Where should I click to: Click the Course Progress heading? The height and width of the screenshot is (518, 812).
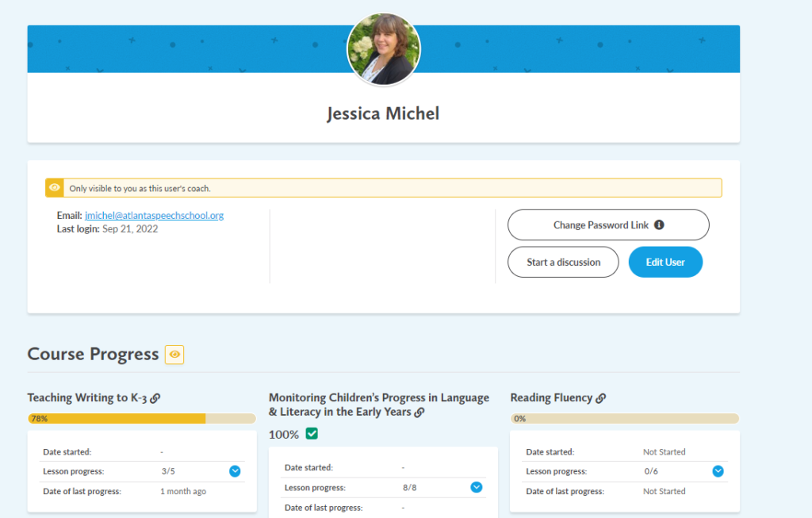tap(94, 355)
